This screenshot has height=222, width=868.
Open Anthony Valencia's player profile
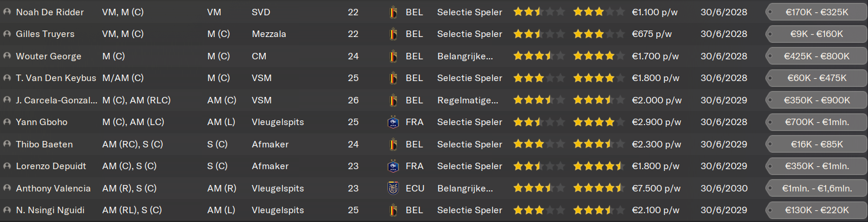coord(53,189)
